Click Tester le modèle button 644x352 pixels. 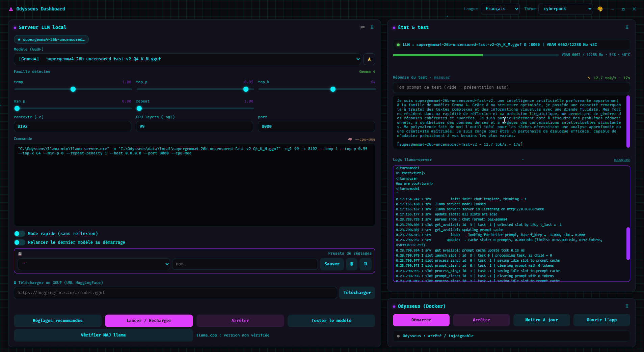(331, 321)
